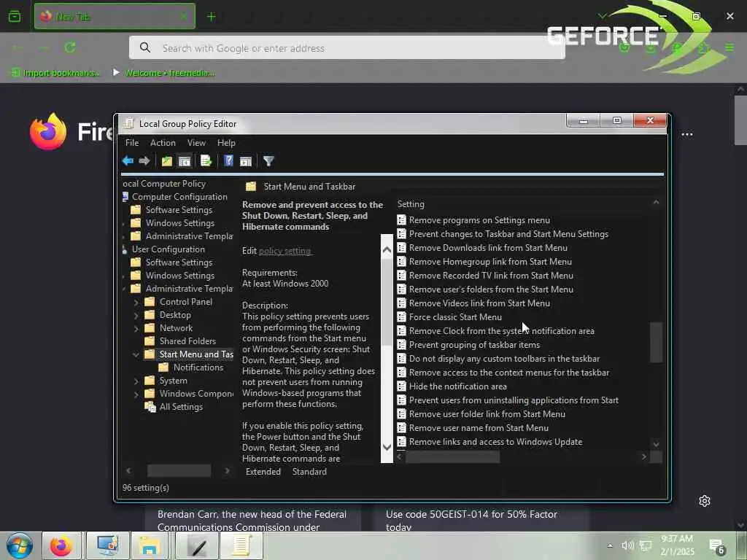Toggle the Show/Hide Console Tree icon
Screen dimensions: 747x560
[185, 161]
